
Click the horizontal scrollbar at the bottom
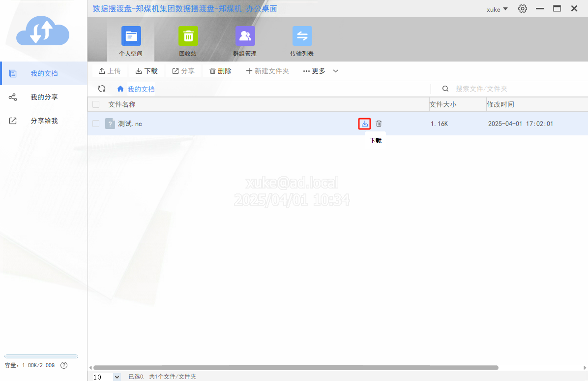[x=295, y=368]
